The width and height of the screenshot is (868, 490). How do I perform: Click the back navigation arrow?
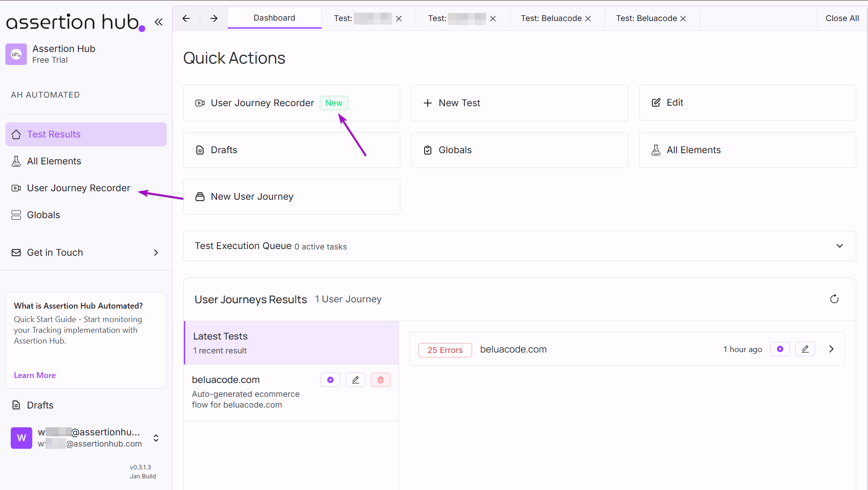point(186,18)
